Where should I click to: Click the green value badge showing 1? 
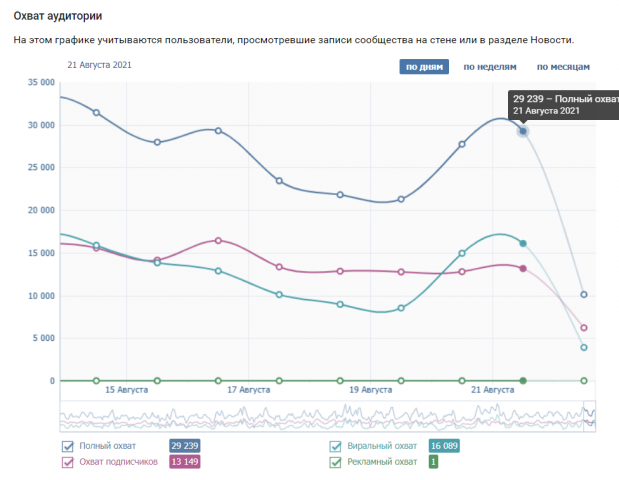(x=433, y=461)
